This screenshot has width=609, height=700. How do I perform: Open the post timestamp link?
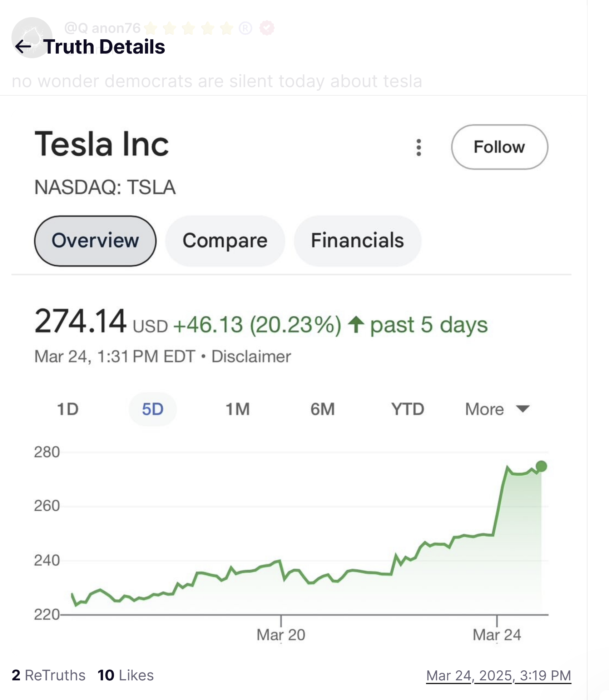[499, 675]
